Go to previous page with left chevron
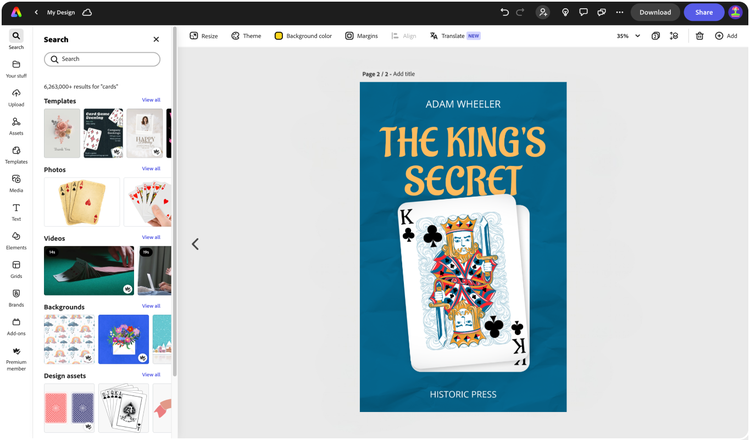 click(x=195, y=244)
